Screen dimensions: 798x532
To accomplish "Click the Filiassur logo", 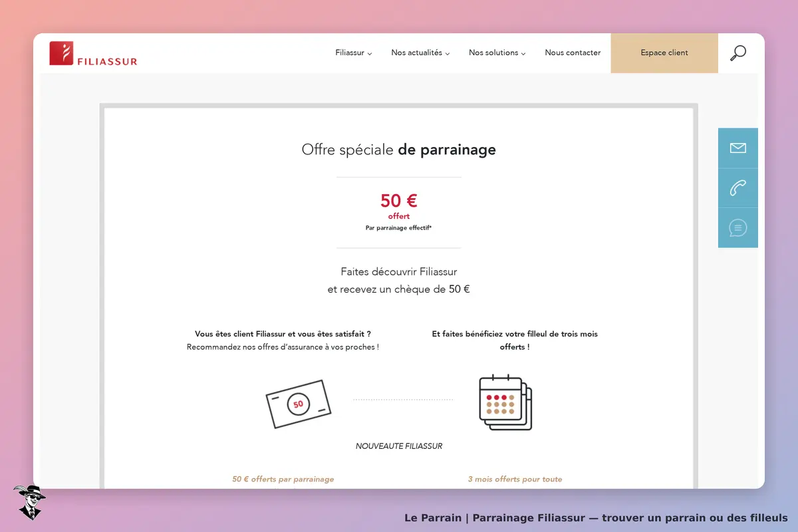I will coord(93,53).
